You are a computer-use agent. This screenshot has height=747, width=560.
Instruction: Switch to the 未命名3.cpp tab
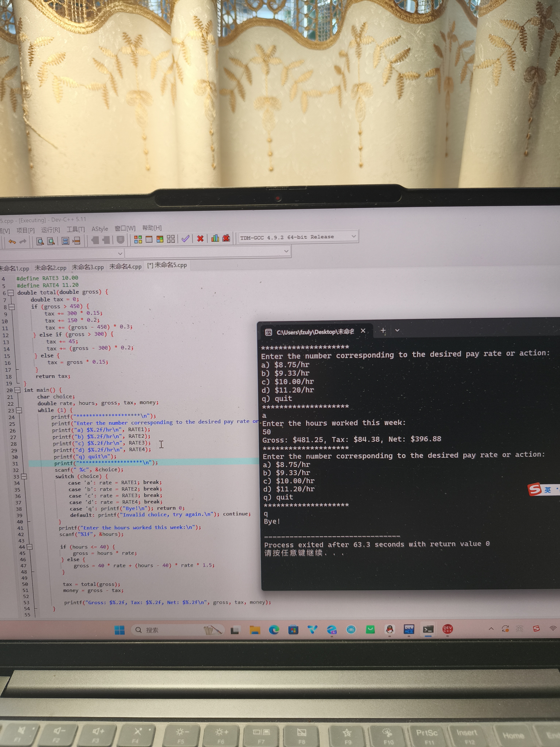[88, 267]
